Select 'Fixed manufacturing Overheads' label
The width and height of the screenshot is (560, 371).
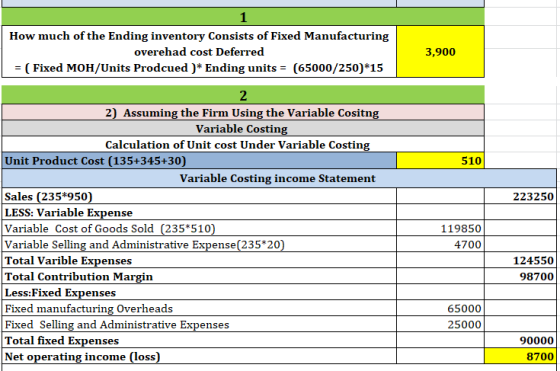pyautogui.click(x=199, y=308)
